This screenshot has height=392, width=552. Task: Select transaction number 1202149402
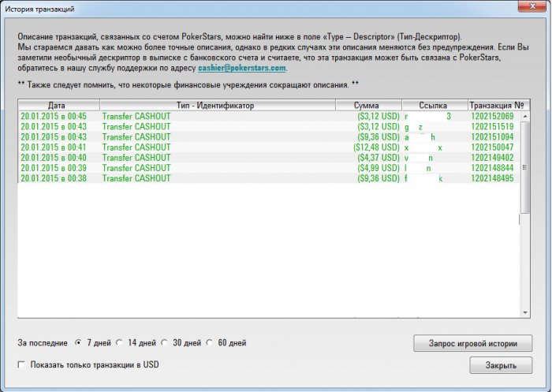click(x=492, y=158)
